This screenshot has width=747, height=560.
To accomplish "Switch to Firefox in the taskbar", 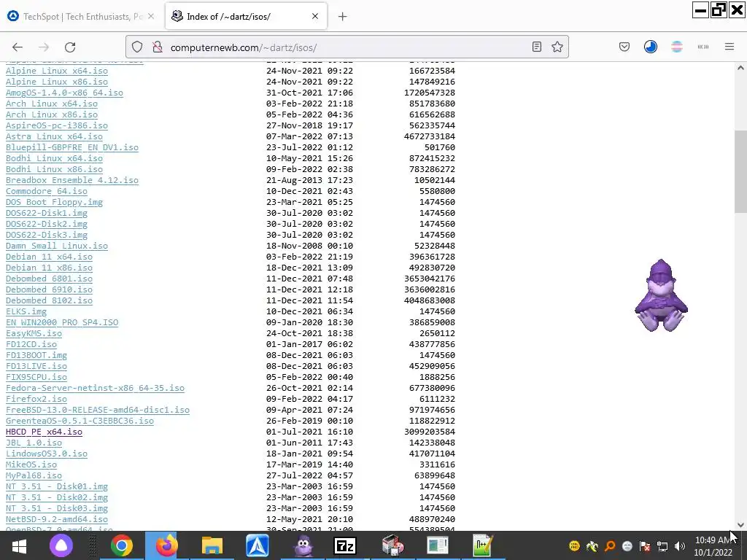I will 167,545.
